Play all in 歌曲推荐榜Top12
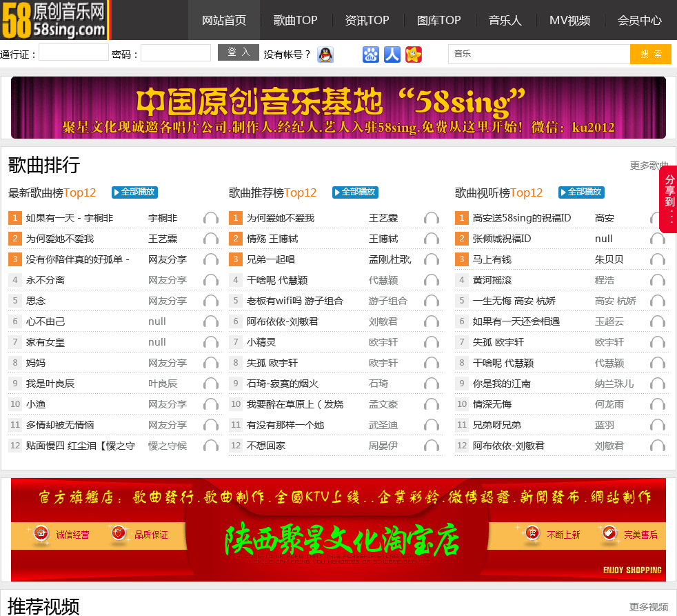The width and height of the screenshot is (677, 616). [355, 192]
